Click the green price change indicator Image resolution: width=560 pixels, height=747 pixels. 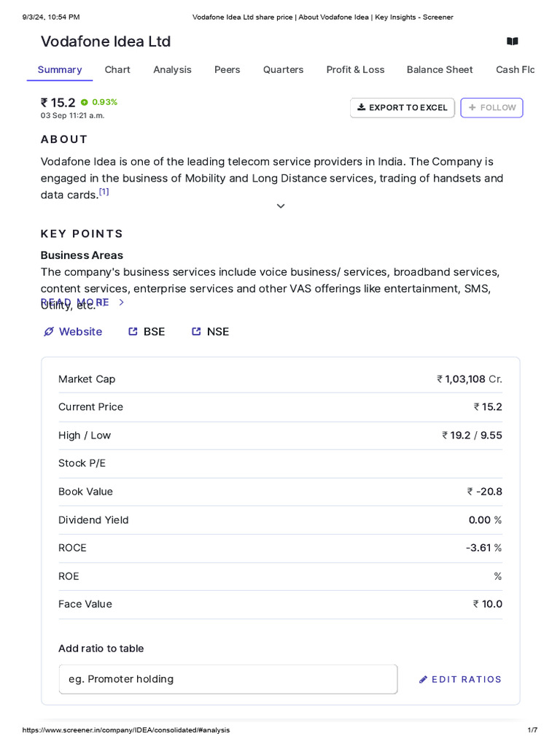coord(85,102)
